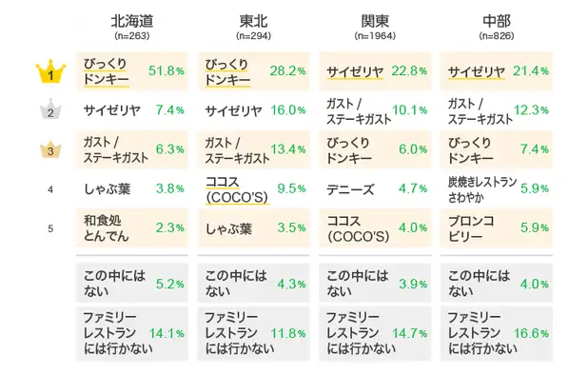Click the silver second-place crown icon
Image resolution: width=588 pixels, height=375 pixels.
click(50, 109)
